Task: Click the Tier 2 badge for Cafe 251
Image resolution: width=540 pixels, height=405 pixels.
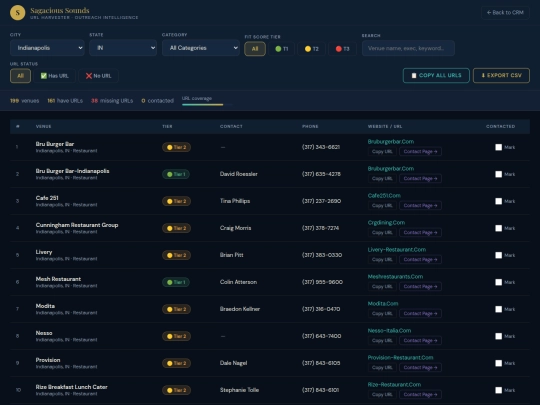Action: click(x=176, y=201)
